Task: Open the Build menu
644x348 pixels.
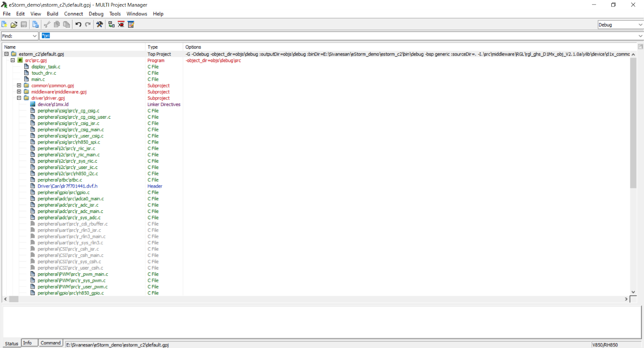Action: coord(53,14)
